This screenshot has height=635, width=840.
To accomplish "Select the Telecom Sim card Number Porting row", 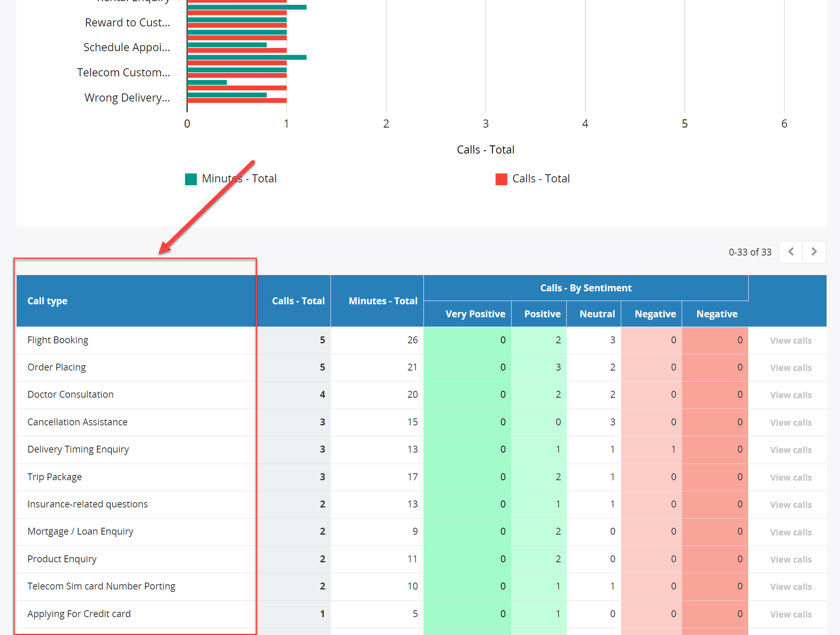I will tap(421, 586).
